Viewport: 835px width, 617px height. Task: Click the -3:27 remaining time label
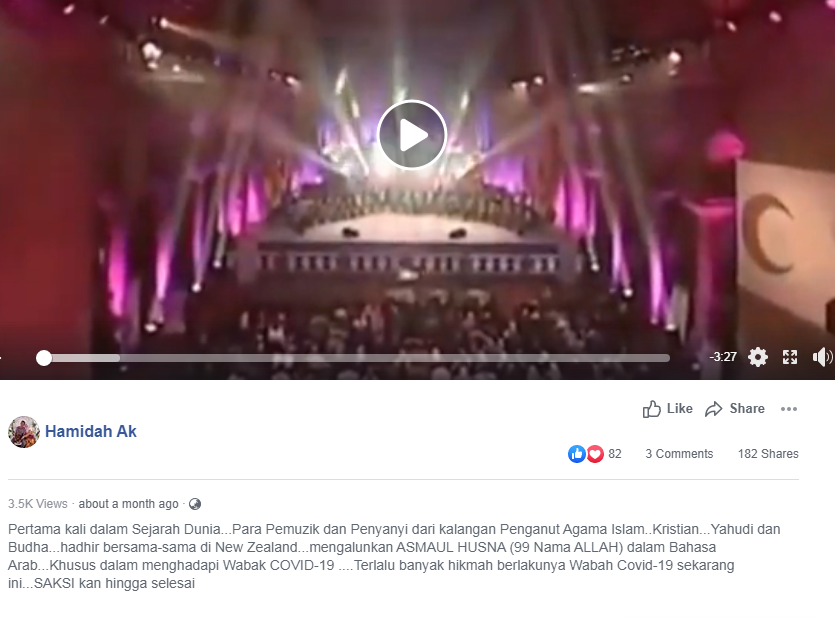723,357
